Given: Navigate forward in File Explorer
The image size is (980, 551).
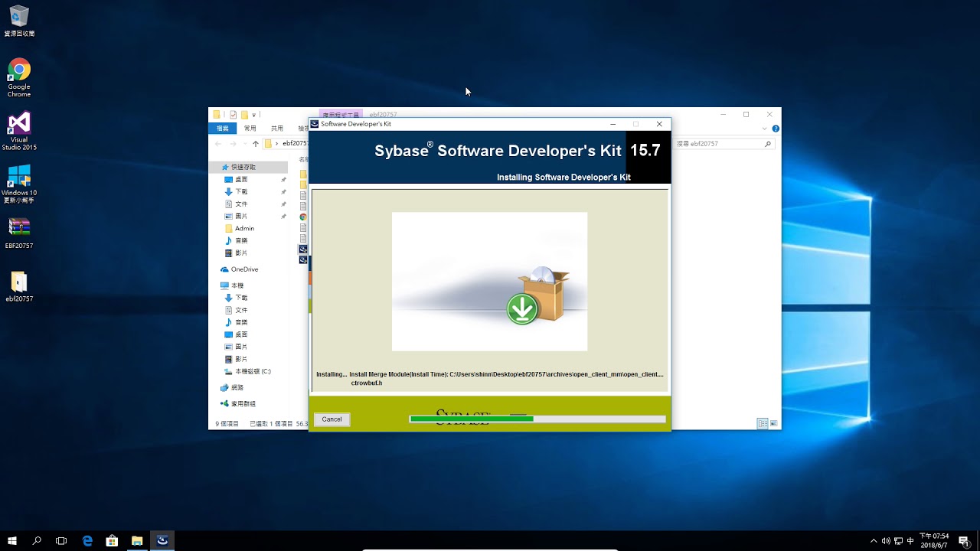Looking at the screenshot, I should (x=232, y=143).
